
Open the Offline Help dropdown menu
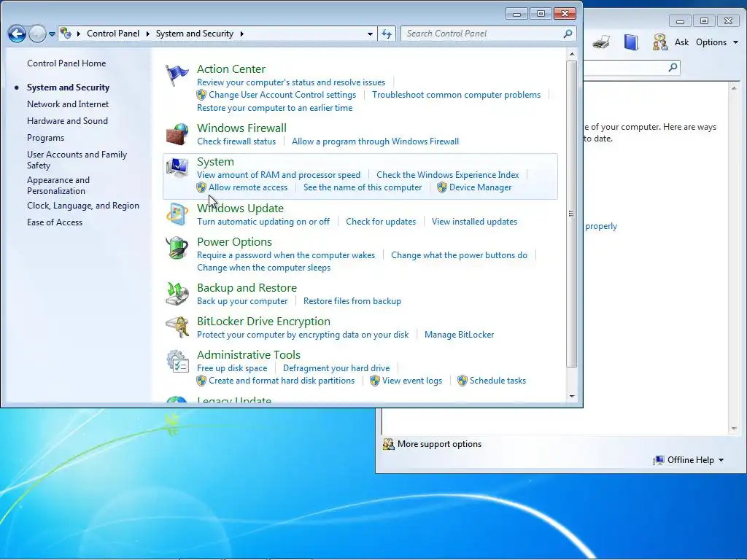pos(689,460)
